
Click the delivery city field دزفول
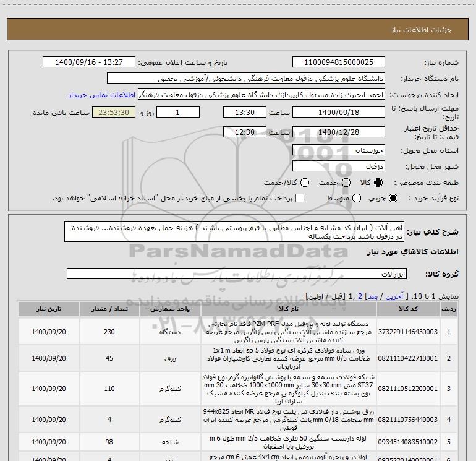click(x=339, y=166)
